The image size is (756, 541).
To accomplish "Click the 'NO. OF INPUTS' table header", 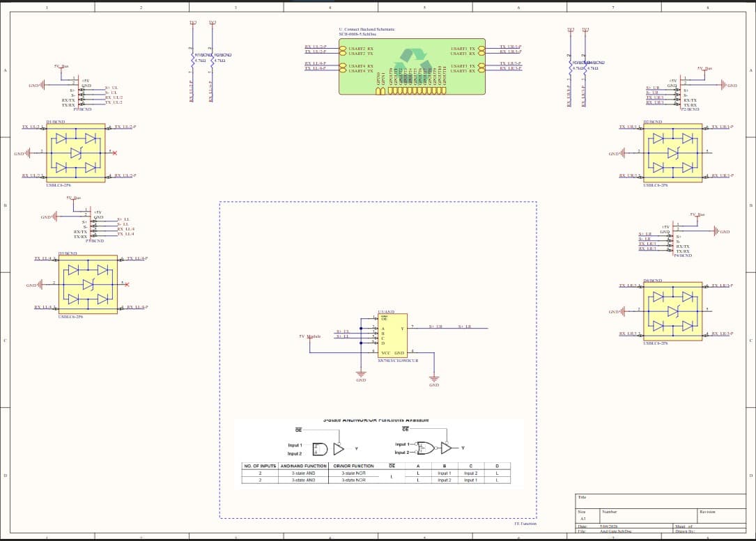I will [260, 466].
